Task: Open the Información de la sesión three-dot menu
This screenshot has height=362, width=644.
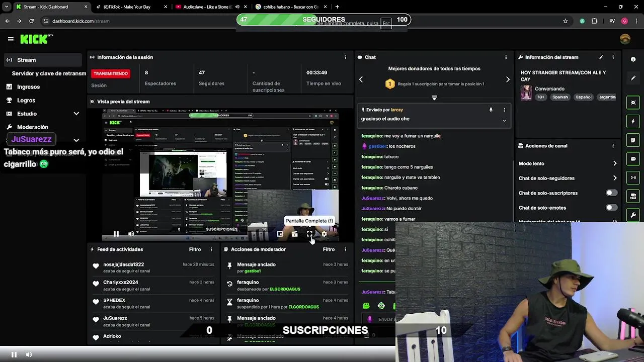Action: [x=345, y=57]
